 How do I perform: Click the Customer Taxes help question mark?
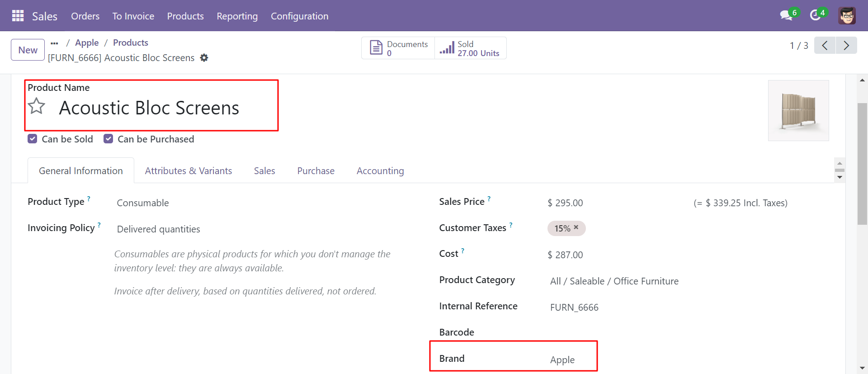click(x=511, y=225)
